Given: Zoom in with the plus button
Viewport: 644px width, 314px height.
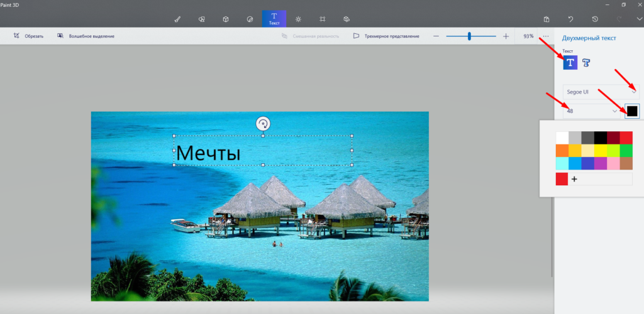Looking at the screenshot, I should 506,36.
